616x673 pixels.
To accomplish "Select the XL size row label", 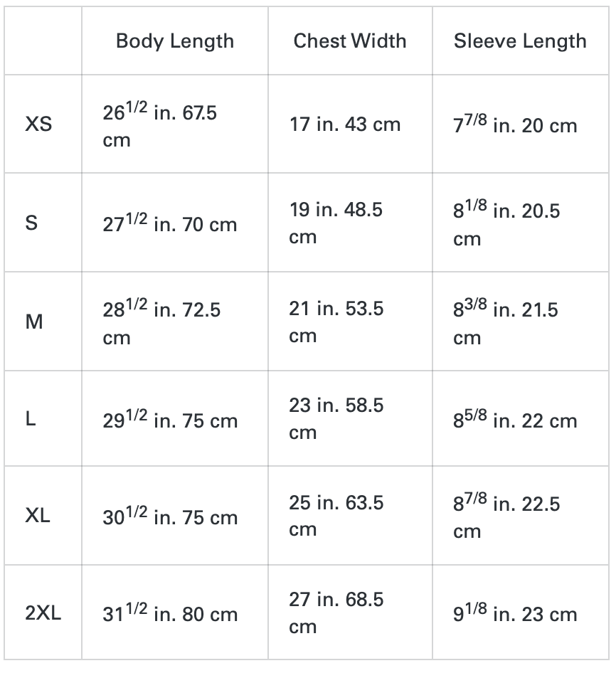I will 38,516.
